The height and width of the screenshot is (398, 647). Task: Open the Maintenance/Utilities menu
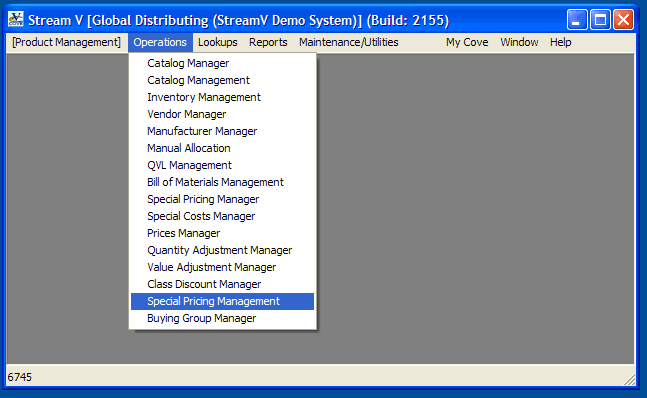click(349, 42)
